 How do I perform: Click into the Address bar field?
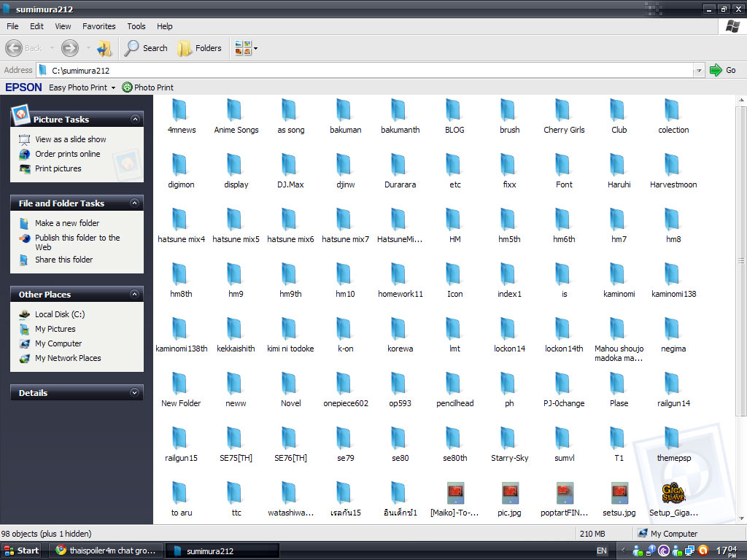(x=365, y=71)
